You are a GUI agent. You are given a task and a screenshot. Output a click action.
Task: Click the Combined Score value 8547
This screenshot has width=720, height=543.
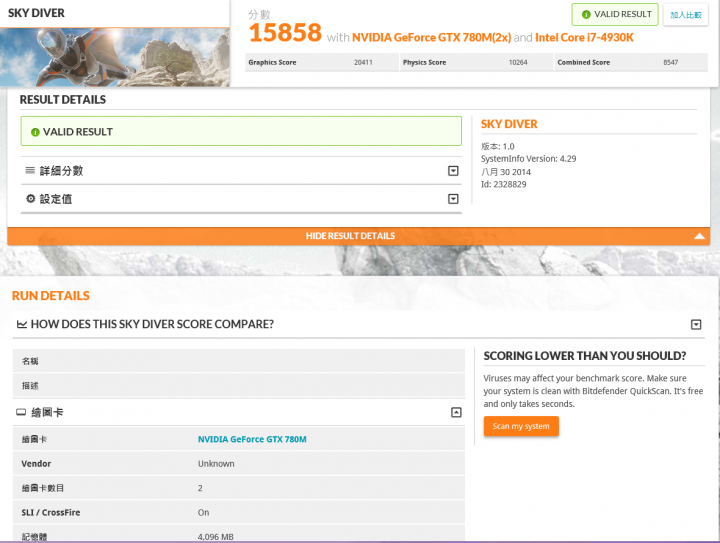point(670,62)
